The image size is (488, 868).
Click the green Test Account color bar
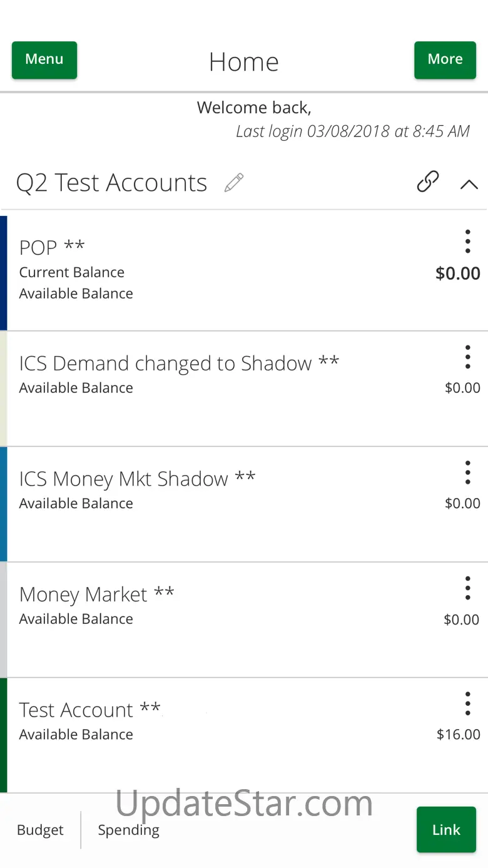tap(4, 735)
